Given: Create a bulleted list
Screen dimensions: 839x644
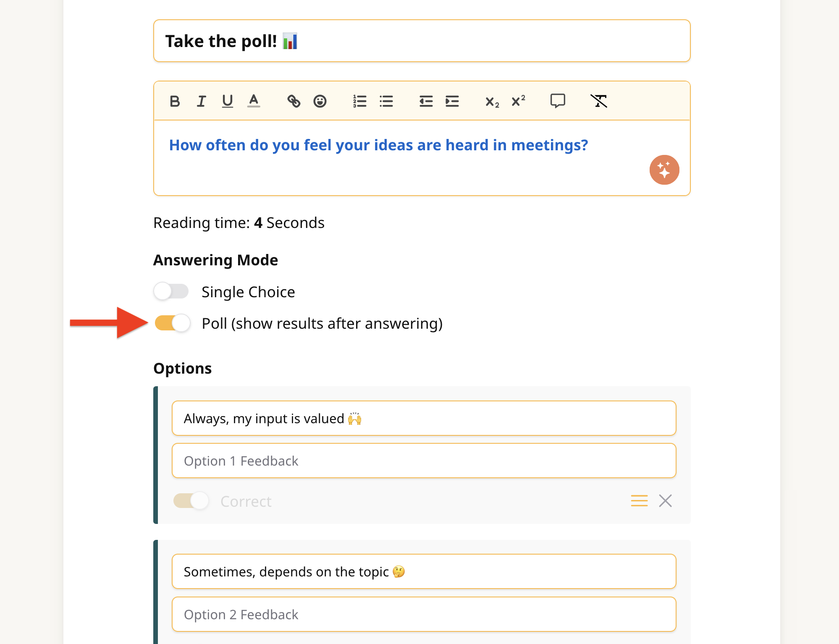Looking at the screenshot, I should point(386,101).
